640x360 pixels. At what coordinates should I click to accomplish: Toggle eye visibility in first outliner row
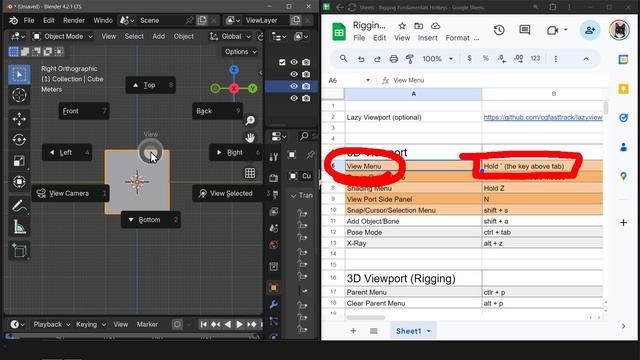pyautogui.click(x=294, y=62)
